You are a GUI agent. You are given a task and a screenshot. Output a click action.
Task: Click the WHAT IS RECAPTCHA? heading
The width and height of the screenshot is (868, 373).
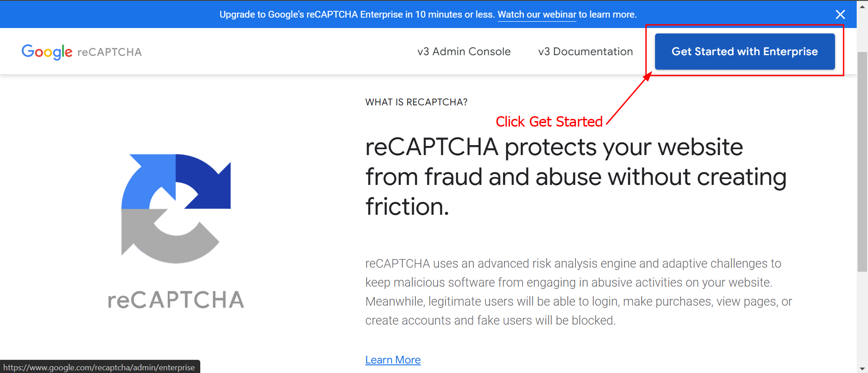click(416, 102)
